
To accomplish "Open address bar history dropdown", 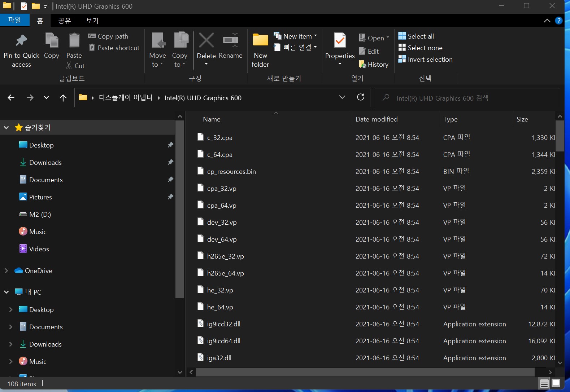I will click(342, 97).
